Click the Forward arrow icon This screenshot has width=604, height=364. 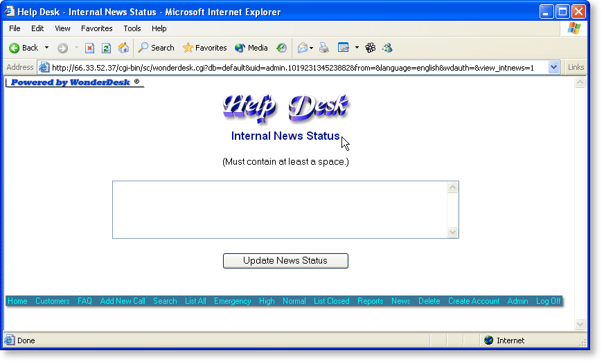click(x=62, y=48)
